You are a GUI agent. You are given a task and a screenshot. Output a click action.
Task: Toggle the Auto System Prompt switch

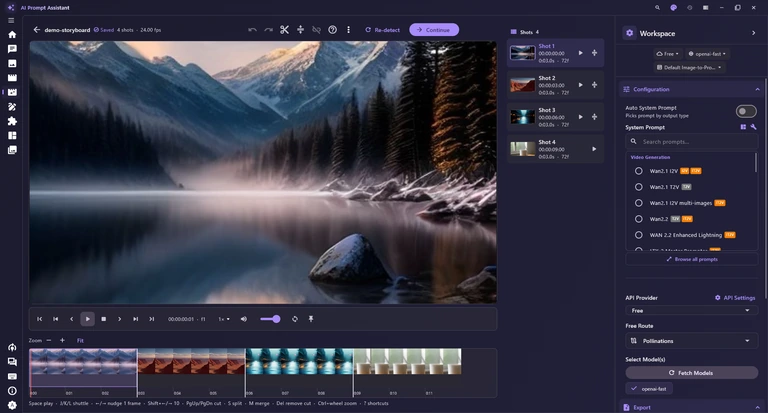point(746,112)
